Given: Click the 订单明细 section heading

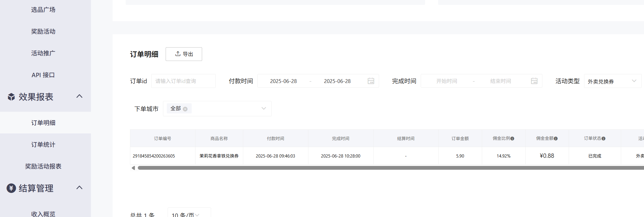Looking at the screenshot, I should (144, 54).
